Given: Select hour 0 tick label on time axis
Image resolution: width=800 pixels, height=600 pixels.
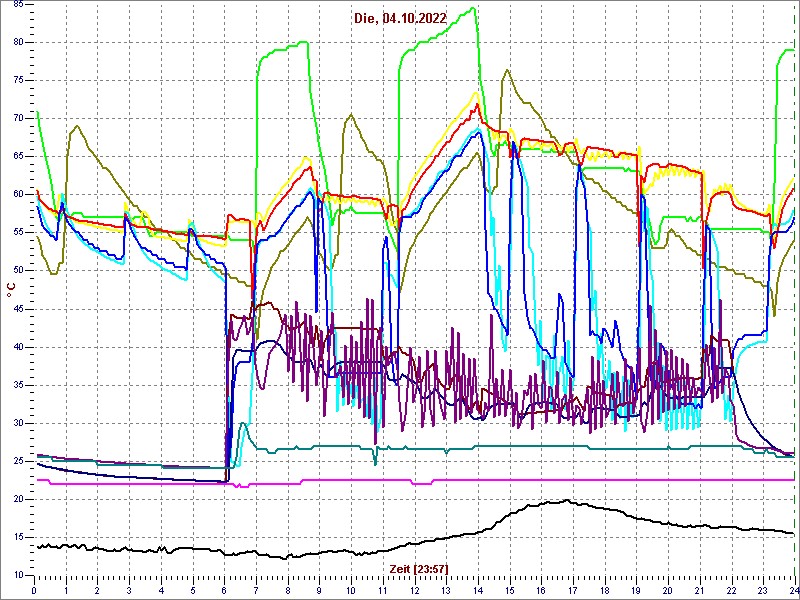Looking at the screenshot, I should (x=35, y=590).
